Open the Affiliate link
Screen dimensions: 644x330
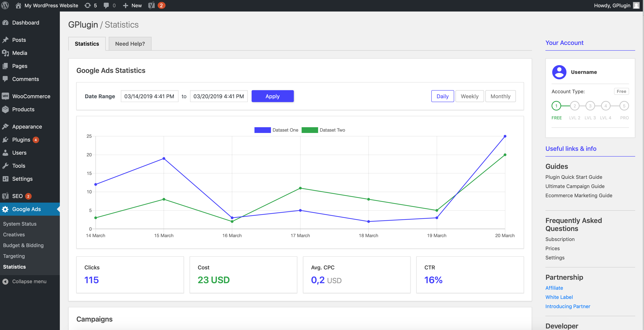(x=554, y=288)
